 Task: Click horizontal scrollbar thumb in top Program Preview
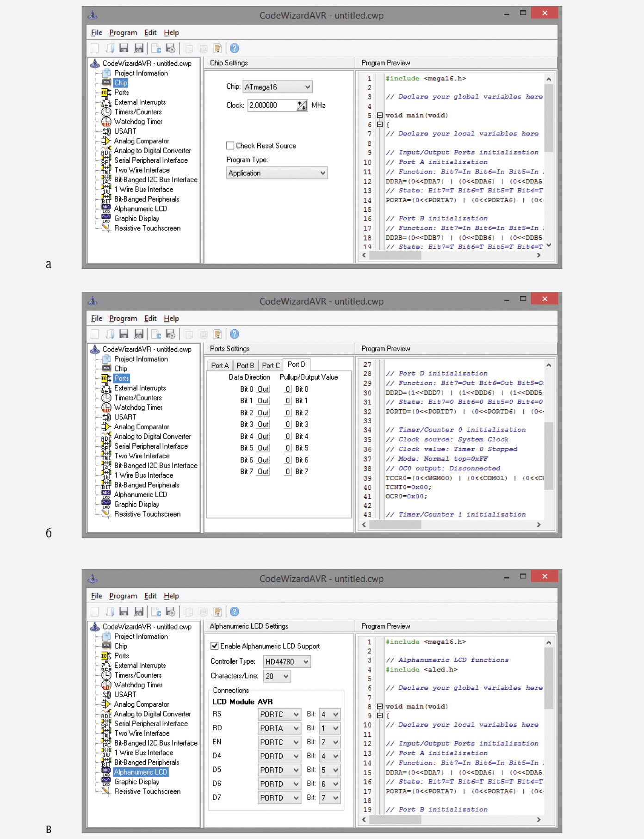(x=395, y=255)
